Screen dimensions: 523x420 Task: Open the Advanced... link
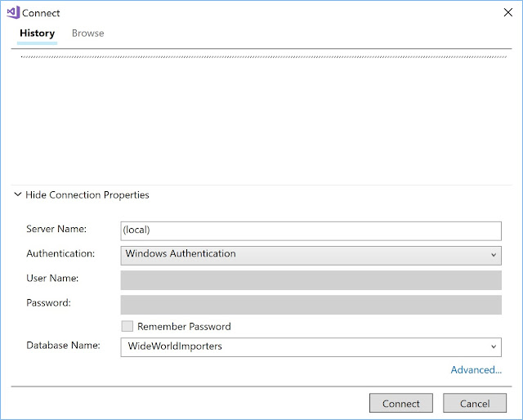click(x=476, y=369)
